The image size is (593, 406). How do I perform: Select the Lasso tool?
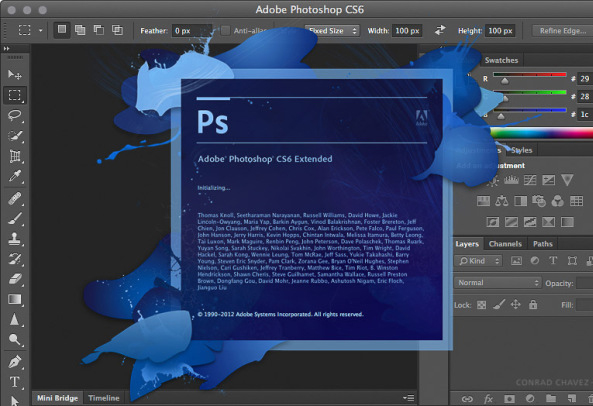point(15,115)
